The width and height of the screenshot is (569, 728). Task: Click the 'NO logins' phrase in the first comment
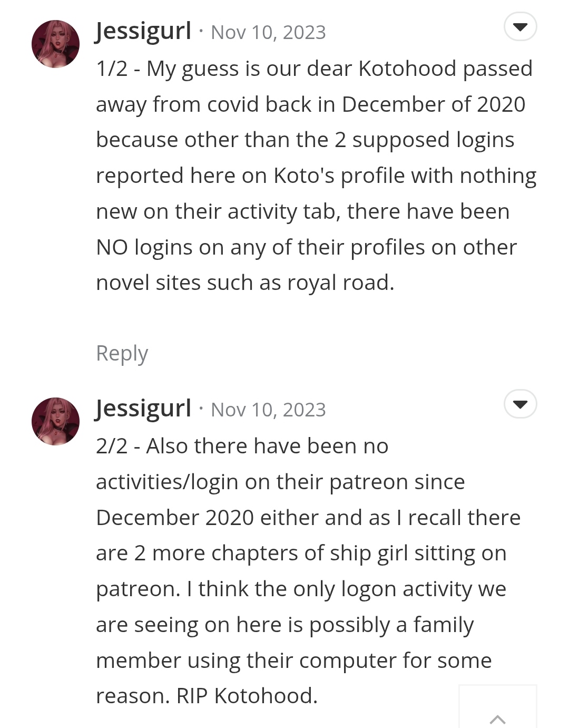click(144, 247)
